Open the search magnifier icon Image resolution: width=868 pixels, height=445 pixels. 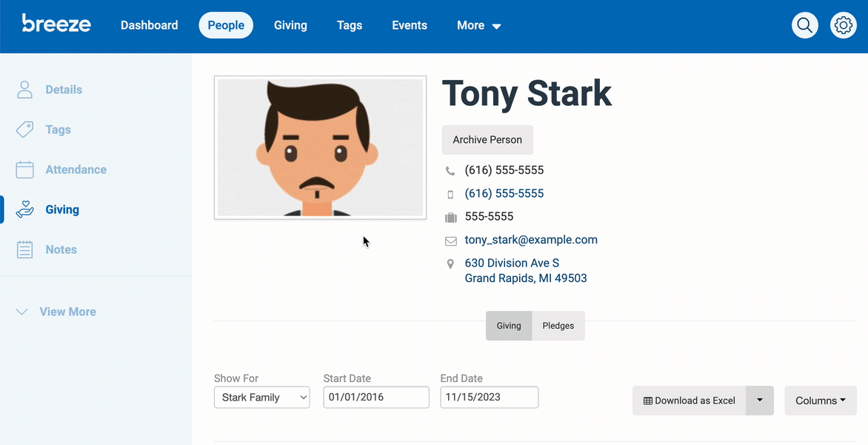point(804,25)
